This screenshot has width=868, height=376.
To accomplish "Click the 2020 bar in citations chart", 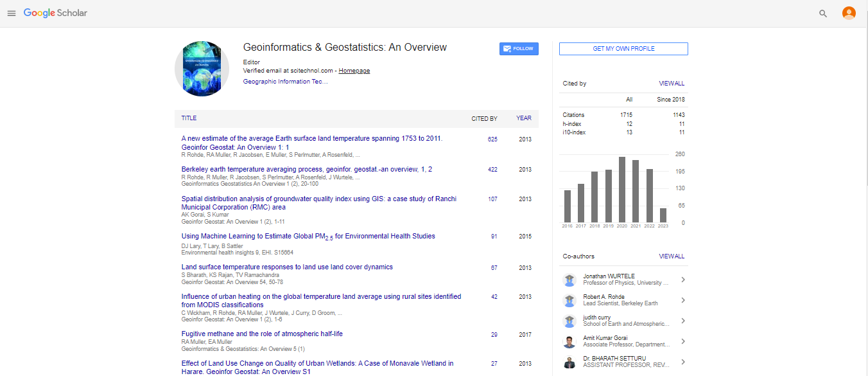I will pyautogui.click(x=622, y=190).
